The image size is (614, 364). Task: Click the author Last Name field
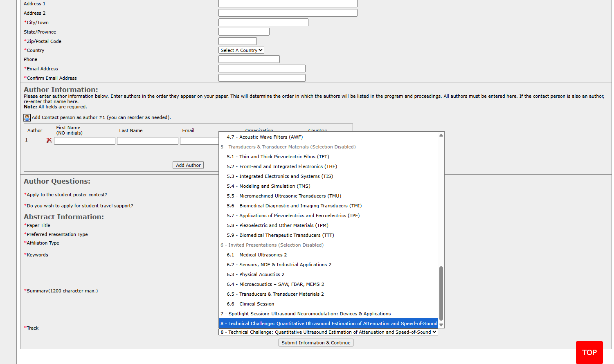[x=147, y=141]
